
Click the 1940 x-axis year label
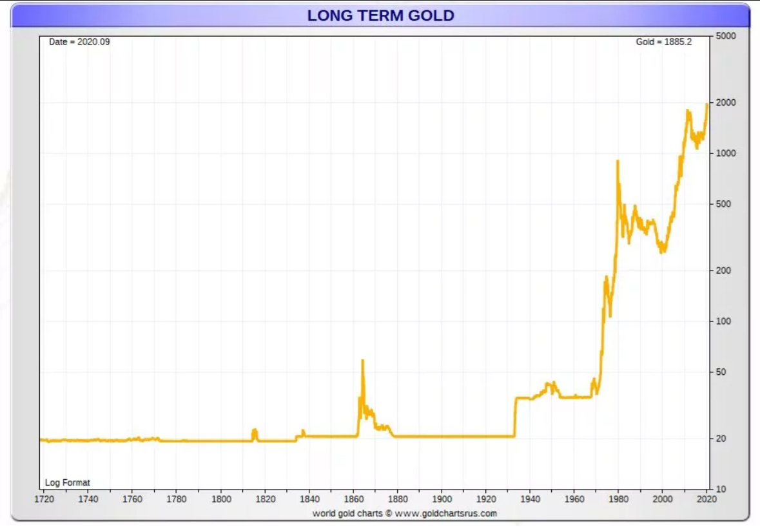pyautogui.click(x=531, y=499)
